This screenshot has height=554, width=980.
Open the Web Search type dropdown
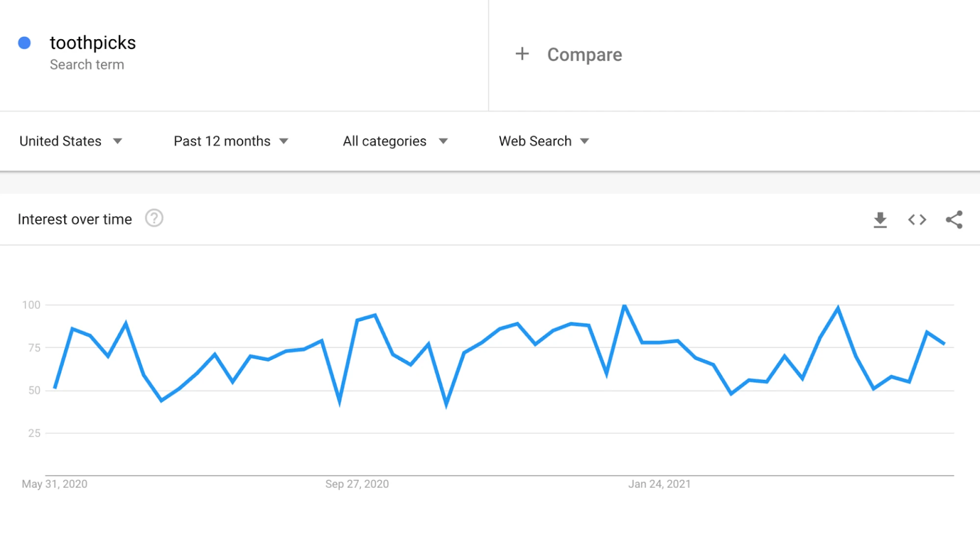544,141
